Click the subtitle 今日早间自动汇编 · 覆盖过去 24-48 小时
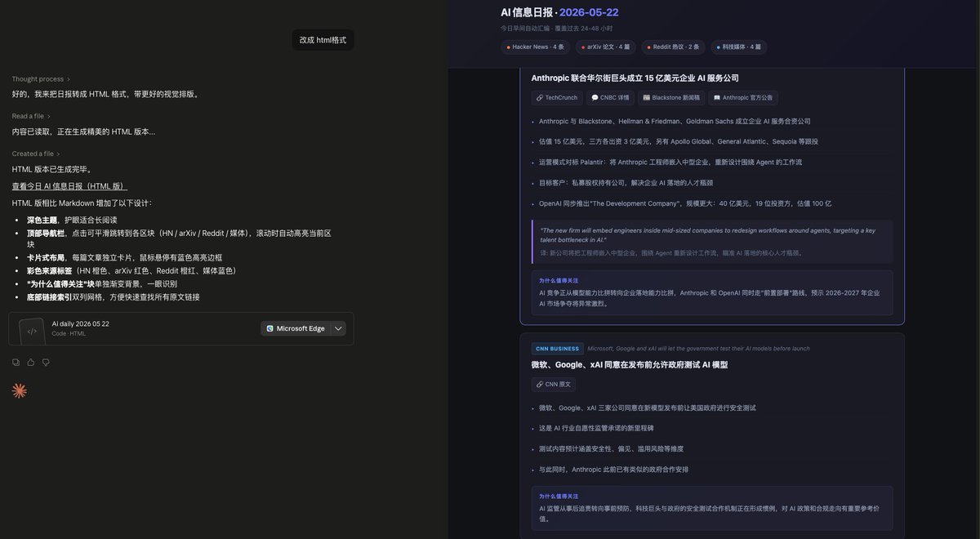The image size is (980, 539). coord(556,29)
